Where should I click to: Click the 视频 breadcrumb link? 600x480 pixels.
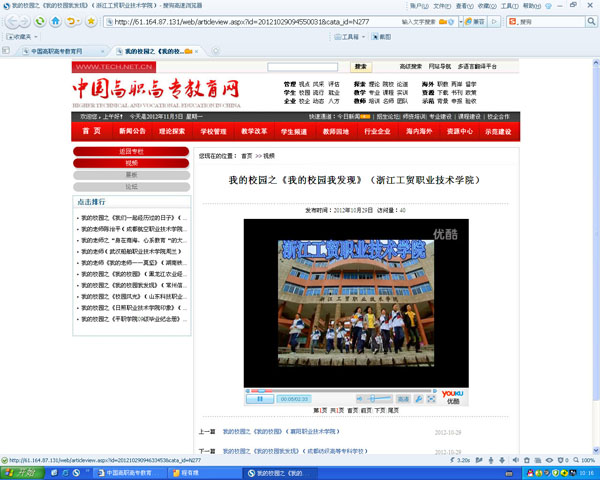pos(269,156)
